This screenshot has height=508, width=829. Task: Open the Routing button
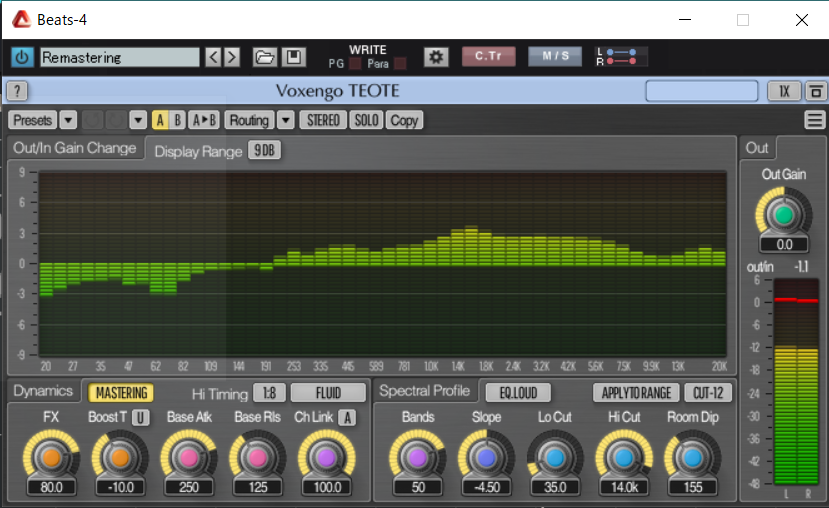coord(249,121)
